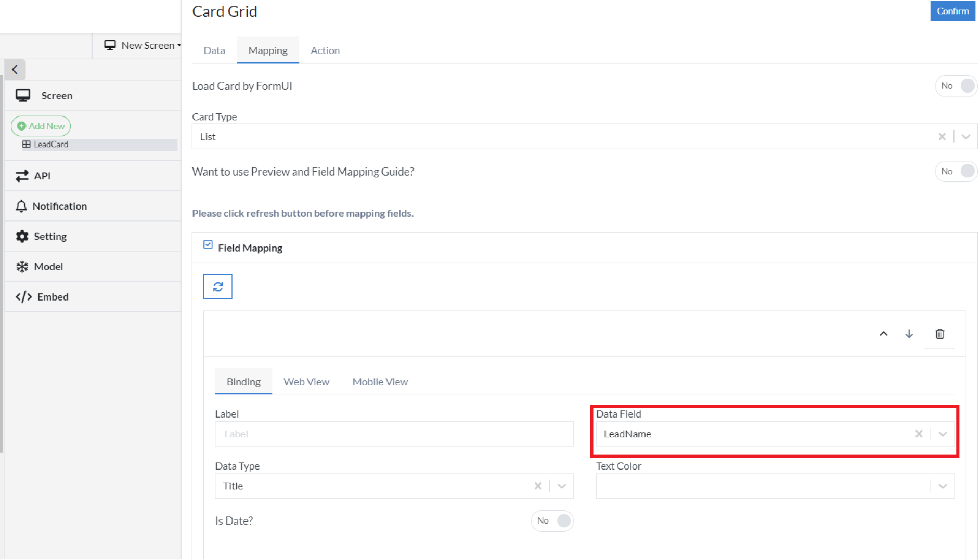Uncheck the Field Mapping checkbox
Screen dimensions: 980x560
tap(208, 245)
